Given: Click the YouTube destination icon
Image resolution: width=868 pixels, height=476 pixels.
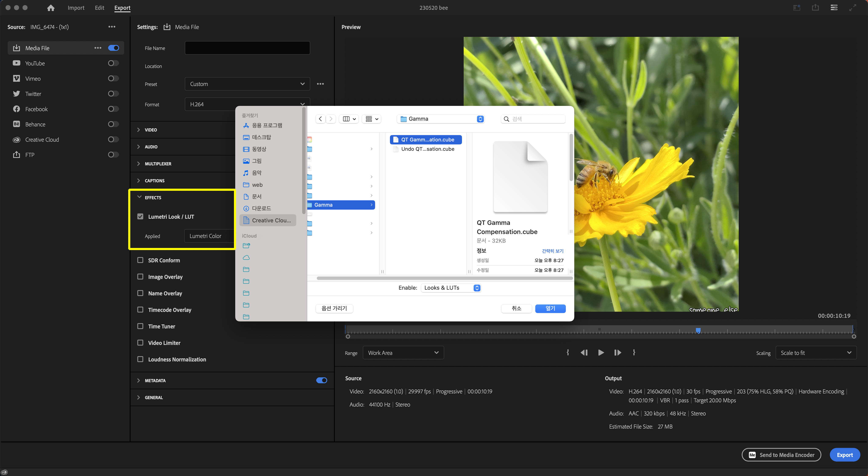Looking at the screenshot, I should pyautogui.click(x=17, y=63).
